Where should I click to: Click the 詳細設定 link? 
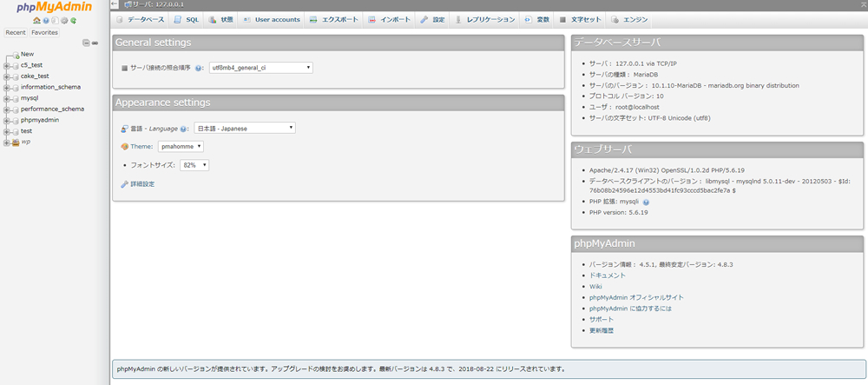click(x=141, y=184)
